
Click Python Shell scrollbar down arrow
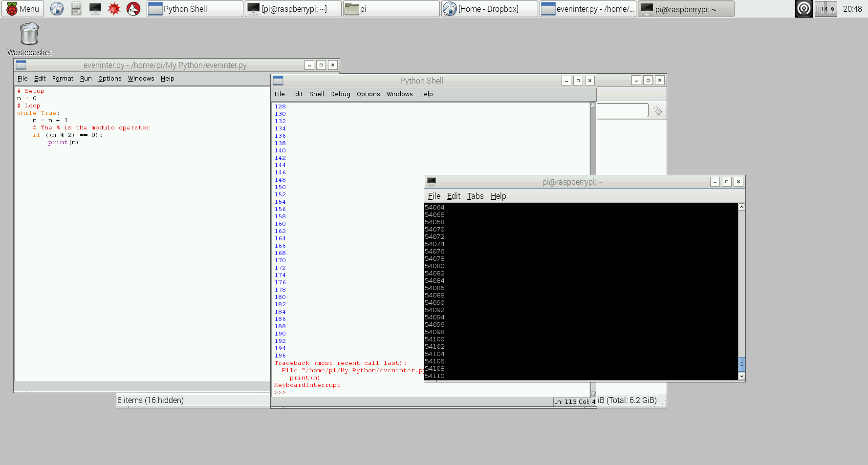click(x=593, y=394)
